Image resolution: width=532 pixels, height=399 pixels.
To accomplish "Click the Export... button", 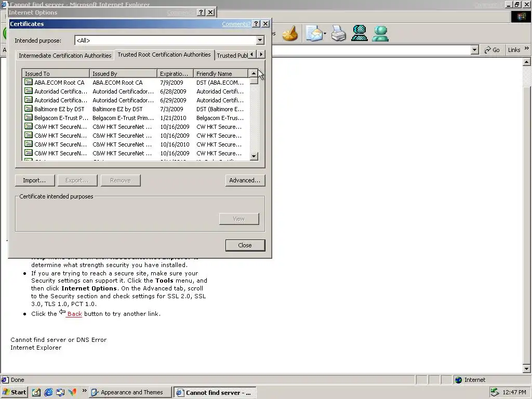I will click(77, 180).
